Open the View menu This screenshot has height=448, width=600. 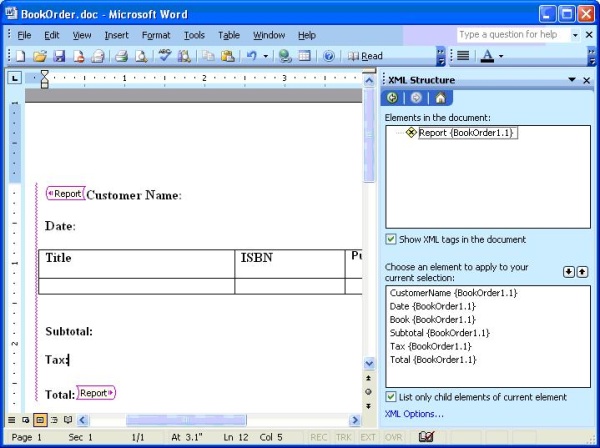click(x=82, y=35)
